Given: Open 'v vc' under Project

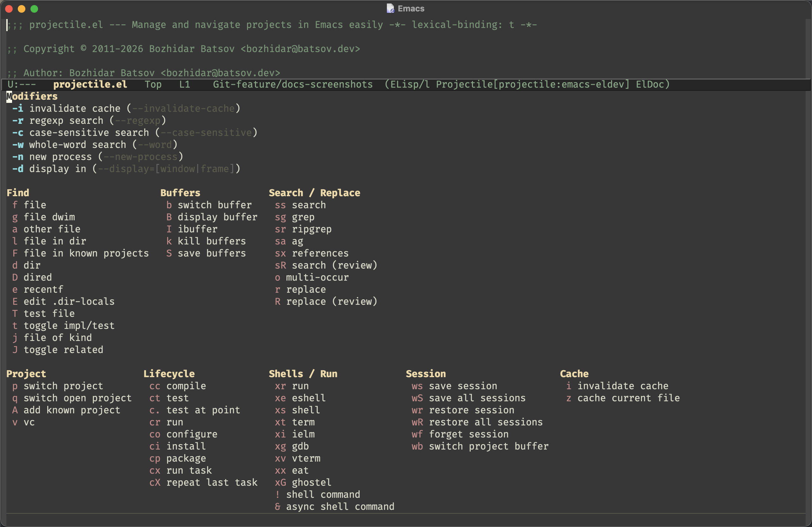Looking at the screenshot, I should point(23,422).
